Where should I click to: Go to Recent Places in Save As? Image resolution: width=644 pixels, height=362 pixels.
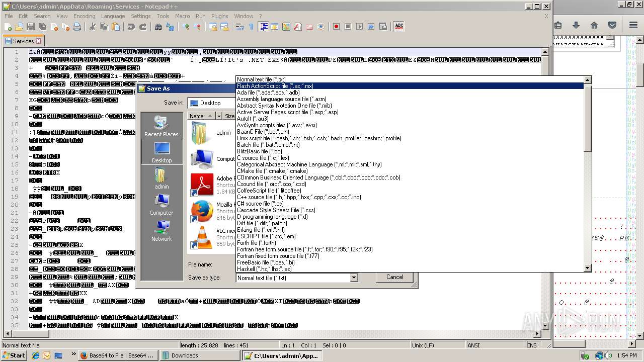pos(162,126)
